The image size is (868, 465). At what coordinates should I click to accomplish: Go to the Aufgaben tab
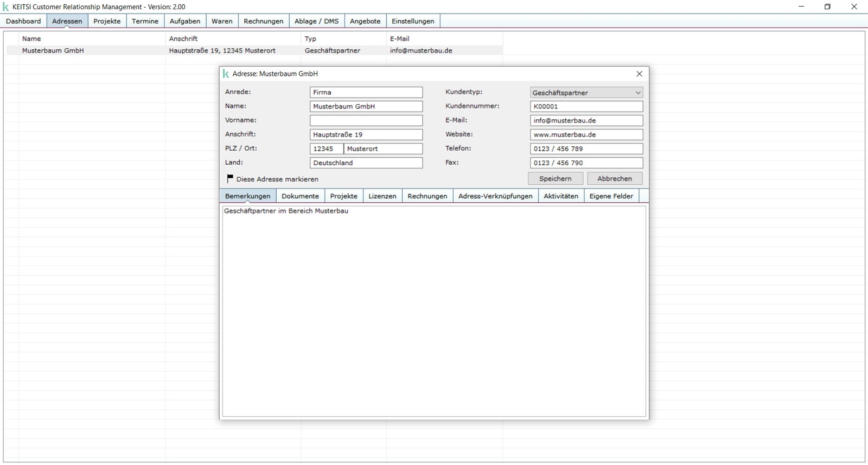pyautogui.click(x=185, y=21)
